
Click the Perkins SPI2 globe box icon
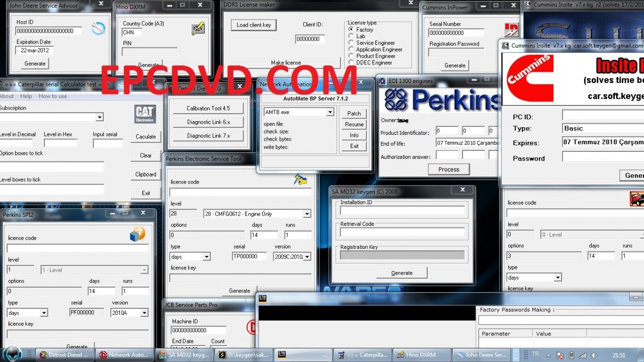pos(137,234)
